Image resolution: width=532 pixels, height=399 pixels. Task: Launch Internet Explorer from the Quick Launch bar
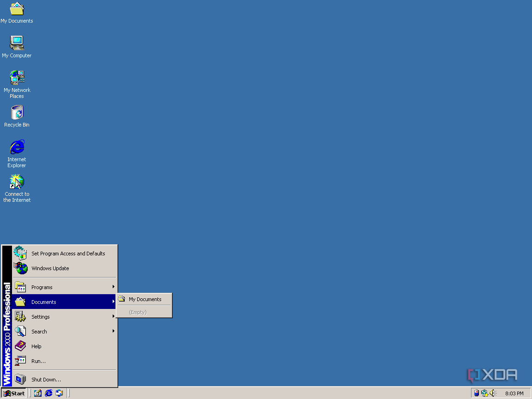tap(48, 393)
